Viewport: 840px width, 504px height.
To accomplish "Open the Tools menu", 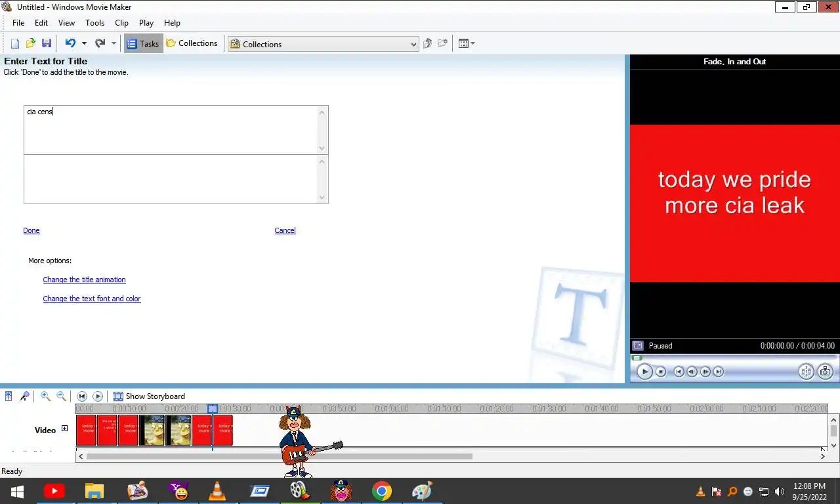I will click(x=94, y=22).
